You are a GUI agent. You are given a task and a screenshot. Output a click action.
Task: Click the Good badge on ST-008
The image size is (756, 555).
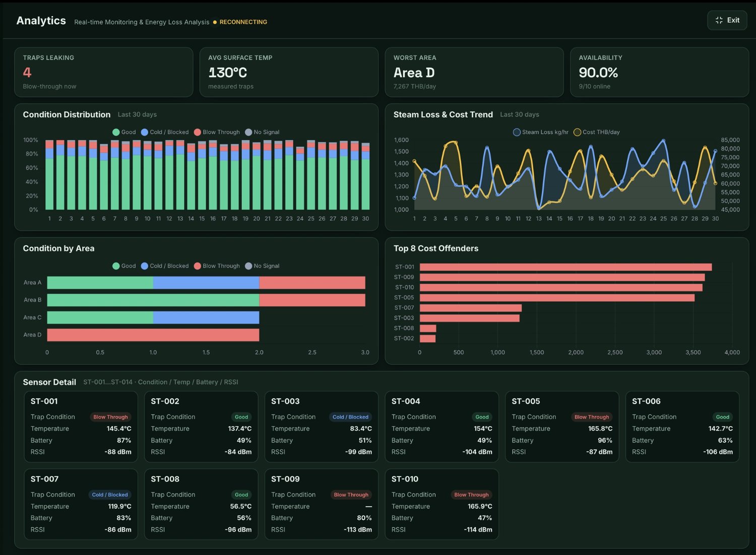241,495
